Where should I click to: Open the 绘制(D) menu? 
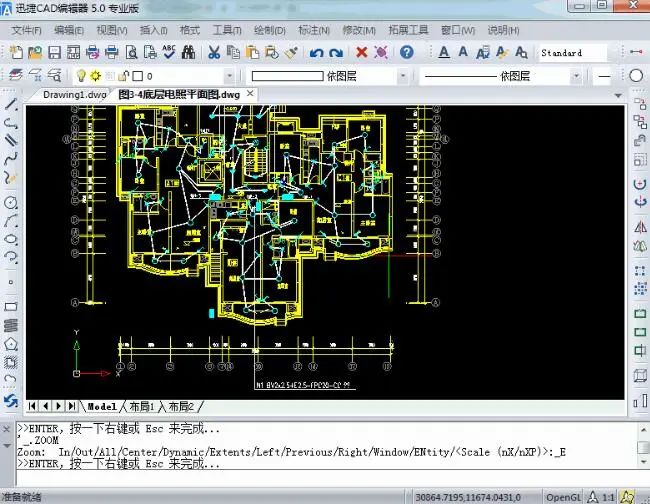click(x=269, y=30)
